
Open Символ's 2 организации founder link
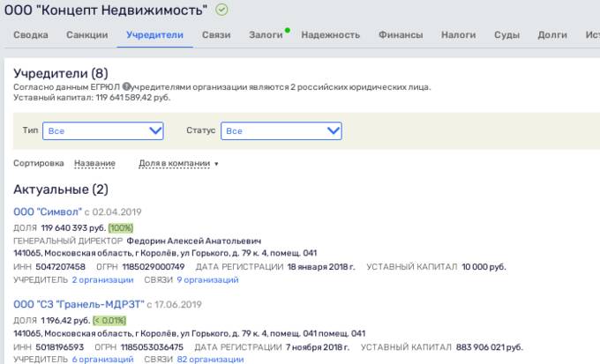pos(102,280)
